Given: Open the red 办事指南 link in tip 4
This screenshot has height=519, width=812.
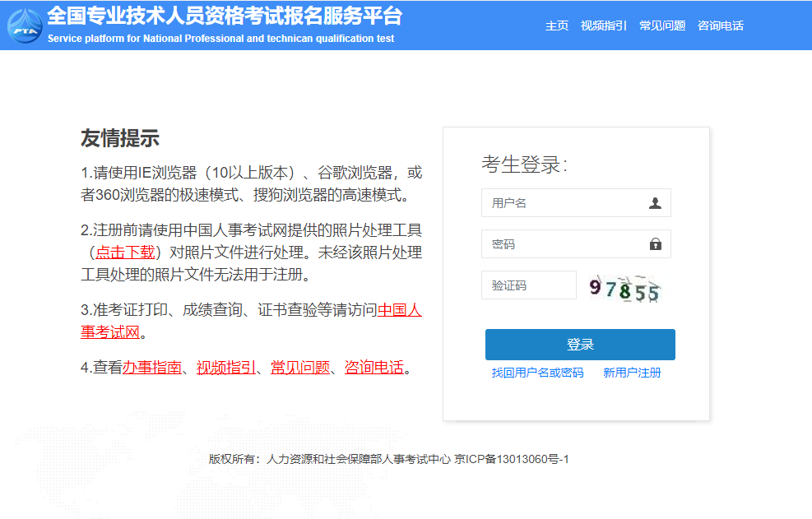Looking at the screenshot, I should tap(152, 368).
